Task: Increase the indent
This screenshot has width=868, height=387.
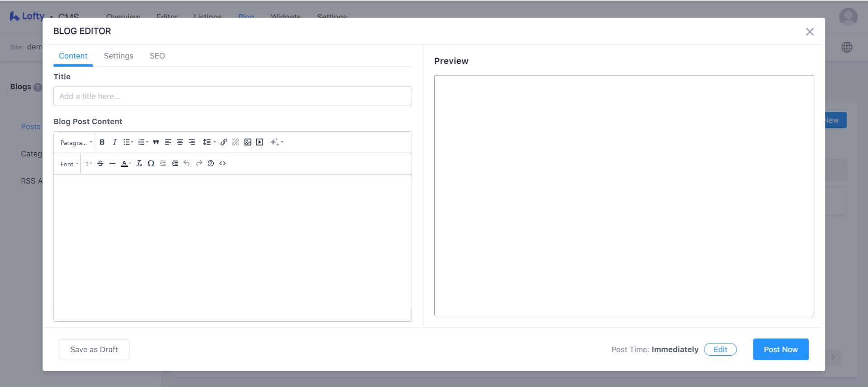Action: (175, 164)
